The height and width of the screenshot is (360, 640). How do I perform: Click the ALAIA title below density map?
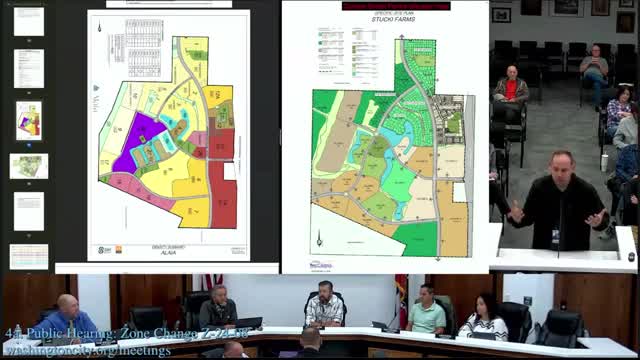click(168, 253)
